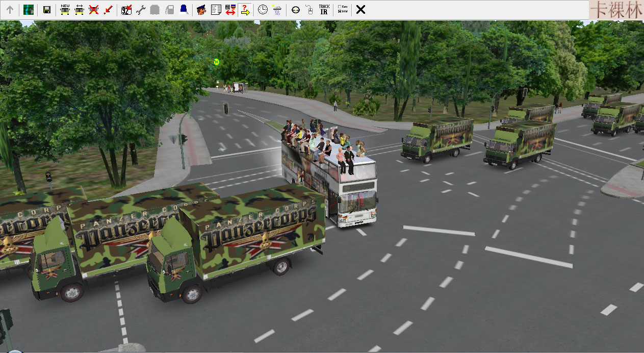The width and height of the screenshot is (644, 353).
Task: Toggle the small checkbox options icon
Action: pyautogui.click(x=342, y=10)
